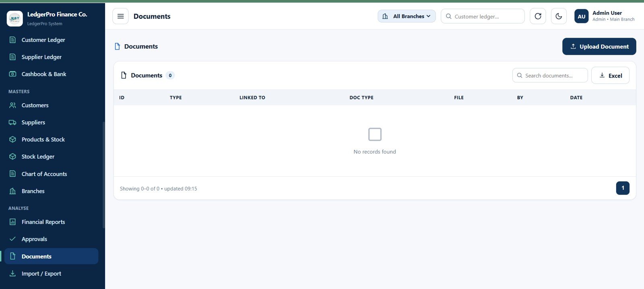Export documents using the Excel button
This screenshot has height=289, width=644.
[x=610, y=75]
